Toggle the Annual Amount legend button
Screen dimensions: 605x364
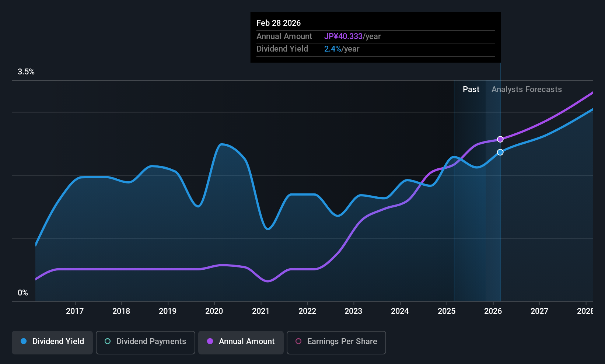(x=241, y=343)
